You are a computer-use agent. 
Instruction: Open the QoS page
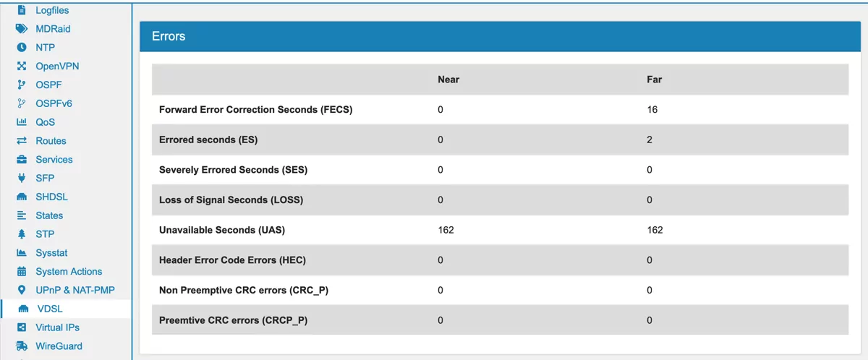[x=45, y=122]
